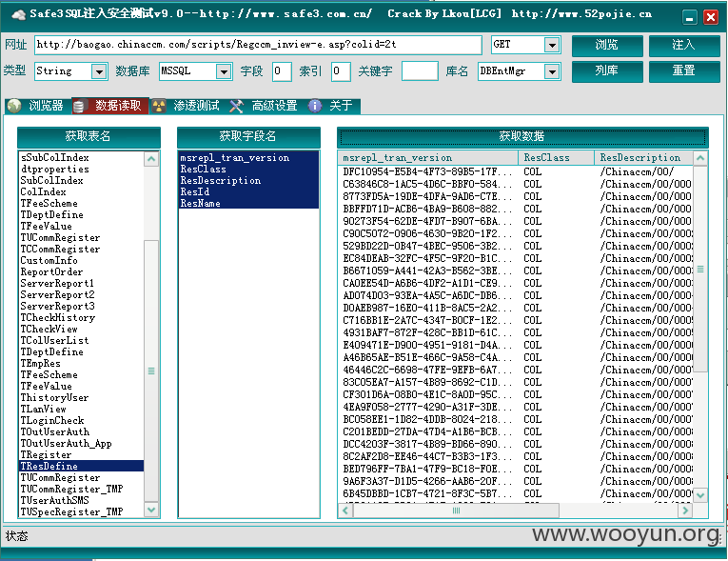Screen dimensions: 728x561
Task: Expand the 类型 String dropdown
Action: [98, 71]
